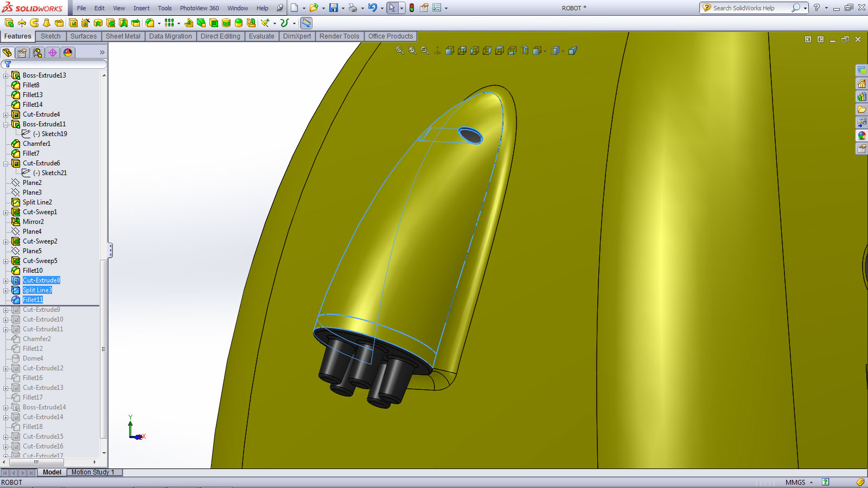Screen dimensions: 868x488
Task: Expand the Cut-Sweep1 feature
Action: coord(6,212)
